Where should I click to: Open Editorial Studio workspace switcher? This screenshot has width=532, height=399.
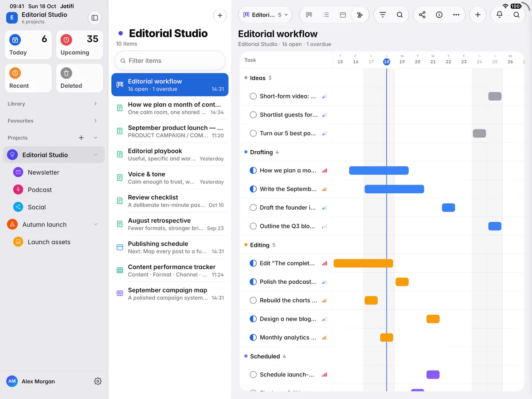click(37, 18)
